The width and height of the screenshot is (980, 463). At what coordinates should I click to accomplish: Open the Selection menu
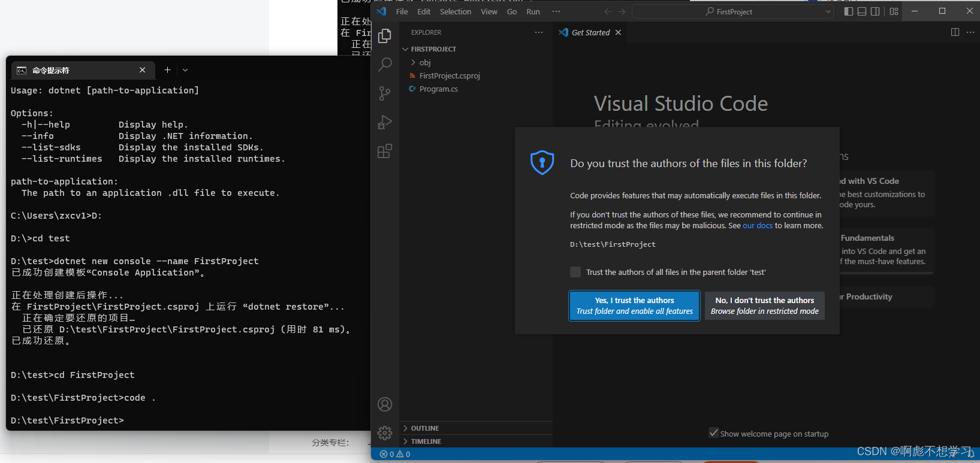[x=456, y=11]
